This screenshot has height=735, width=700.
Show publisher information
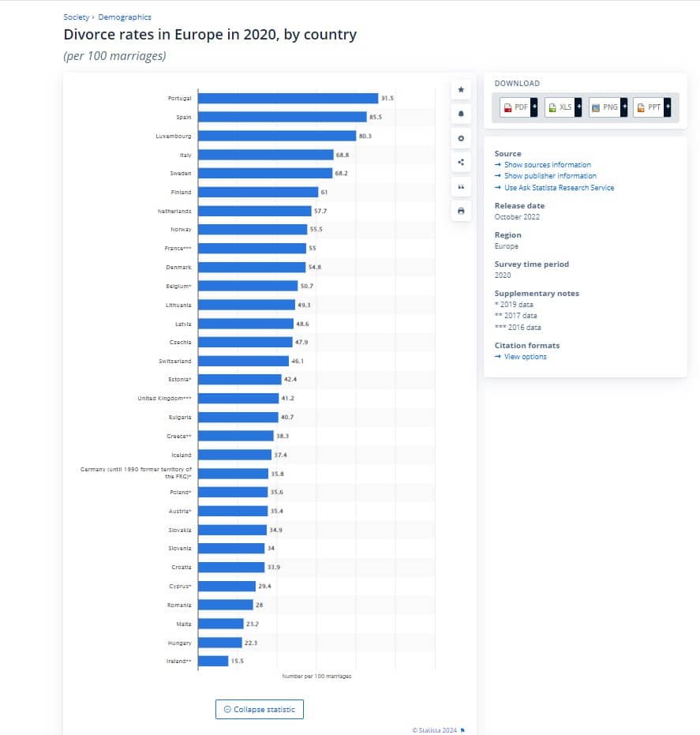point(550,176)
